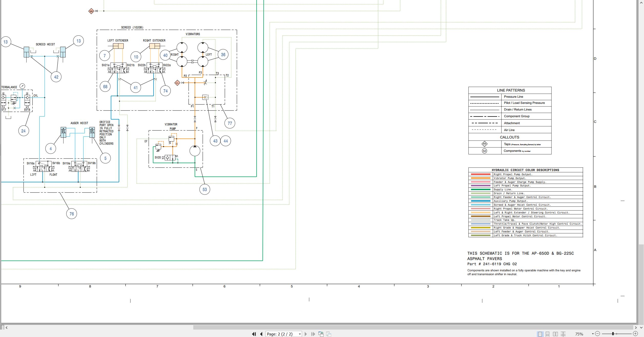Click component callout 43 circle
The height and width of the screenshot is (337, 644).
click(x=215, y=141)
